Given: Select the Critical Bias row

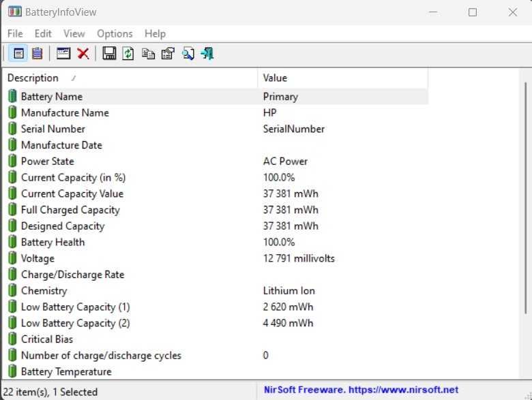Looking at the screenshot, I should tap(217, 339).
